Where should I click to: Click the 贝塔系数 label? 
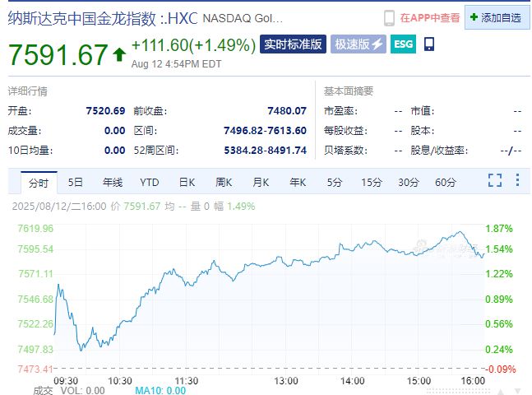345,150
